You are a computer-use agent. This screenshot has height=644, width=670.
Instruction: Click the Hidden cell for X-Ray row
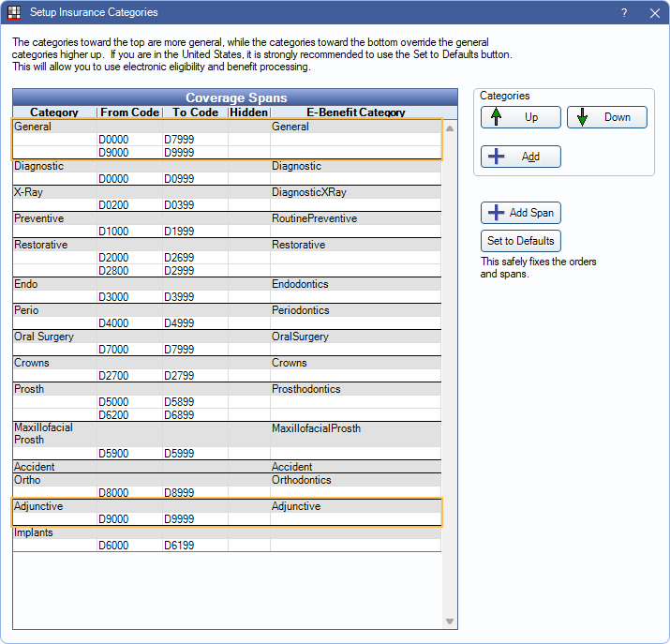pos(248,192)
